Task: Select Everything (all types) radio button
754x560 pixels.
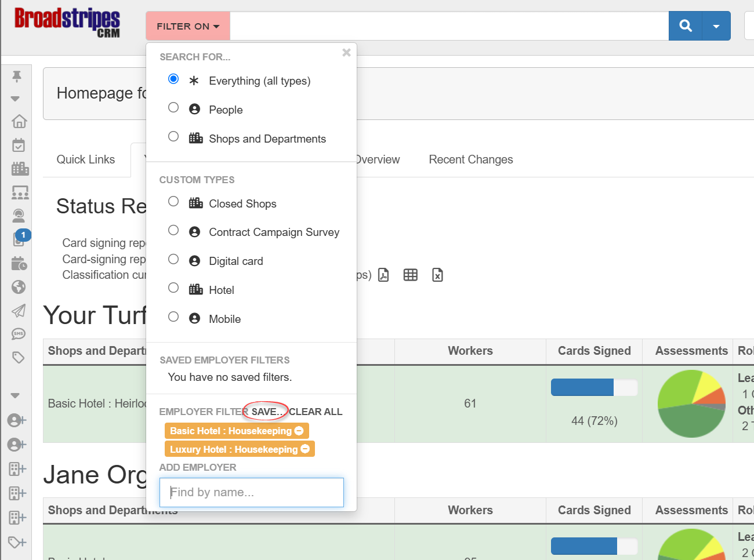Action: (x=173, y=79)
